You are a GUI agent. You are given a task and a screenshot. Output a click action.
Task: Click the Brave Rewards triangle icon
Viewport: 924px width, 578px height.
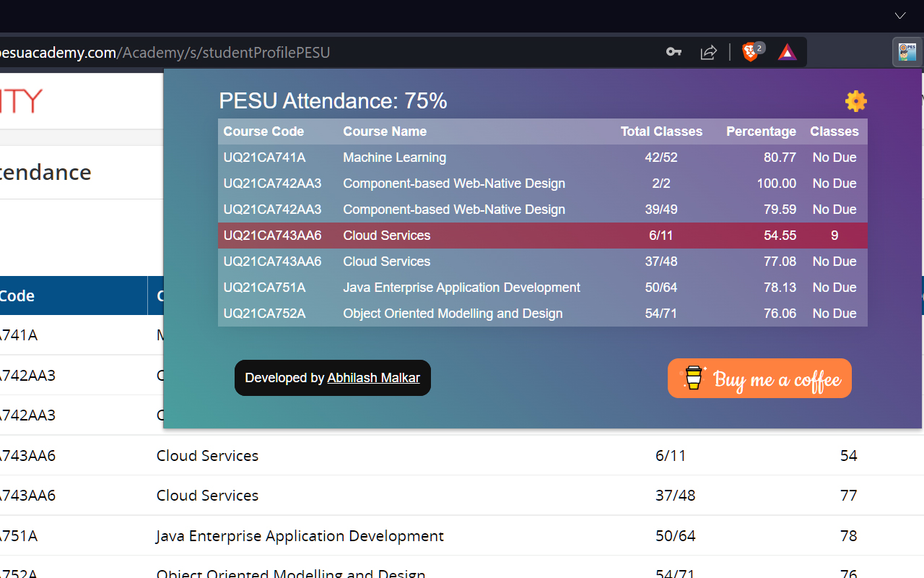[x=787, y=52]
